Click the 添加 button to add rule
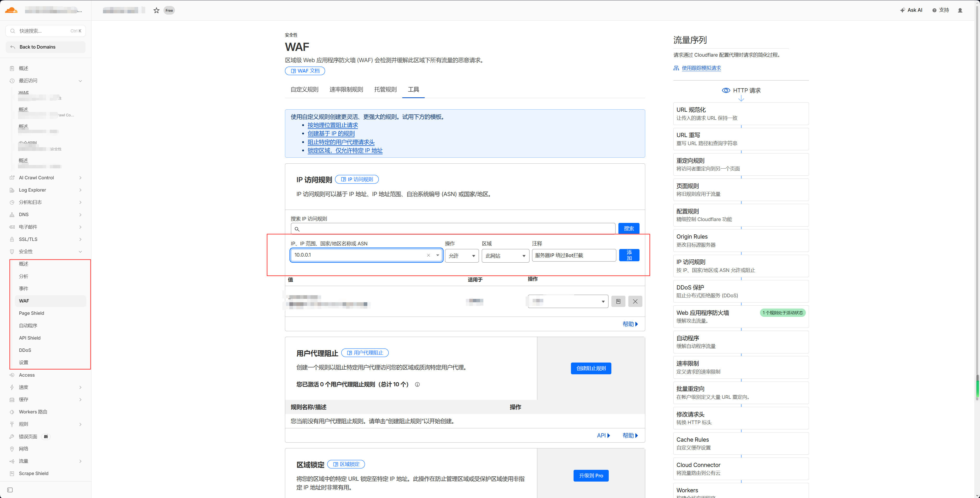The image size is (980, 498). (629, 255)
